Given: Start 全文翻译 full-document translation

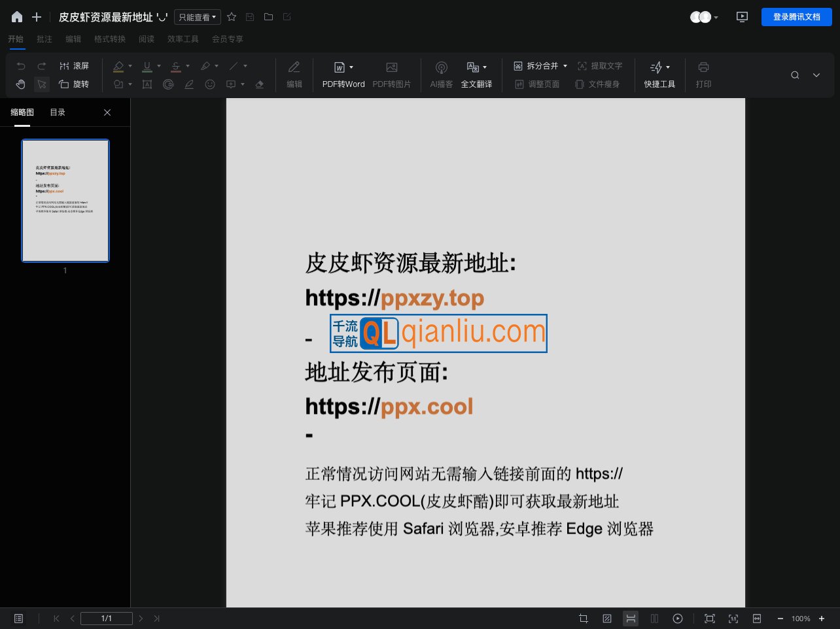Looking at the screenshot, I should pos(477,75).
